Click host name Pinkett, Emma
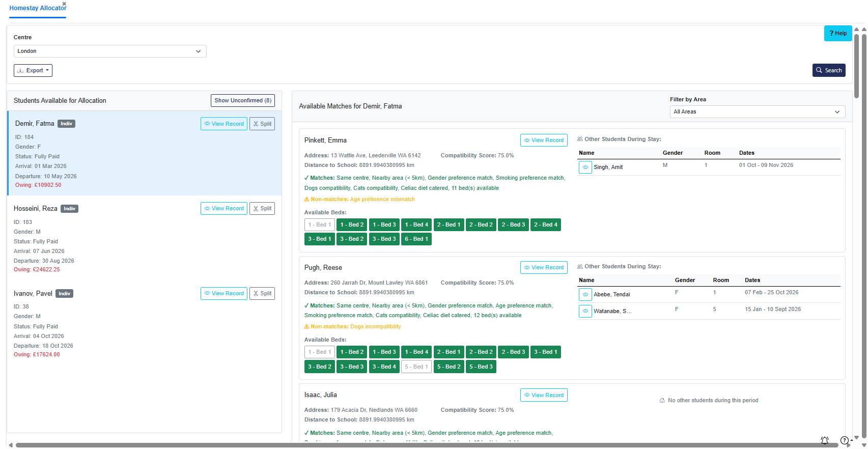Image resolution: width=868 pixels, height=449 pixels. coord(325,140)
